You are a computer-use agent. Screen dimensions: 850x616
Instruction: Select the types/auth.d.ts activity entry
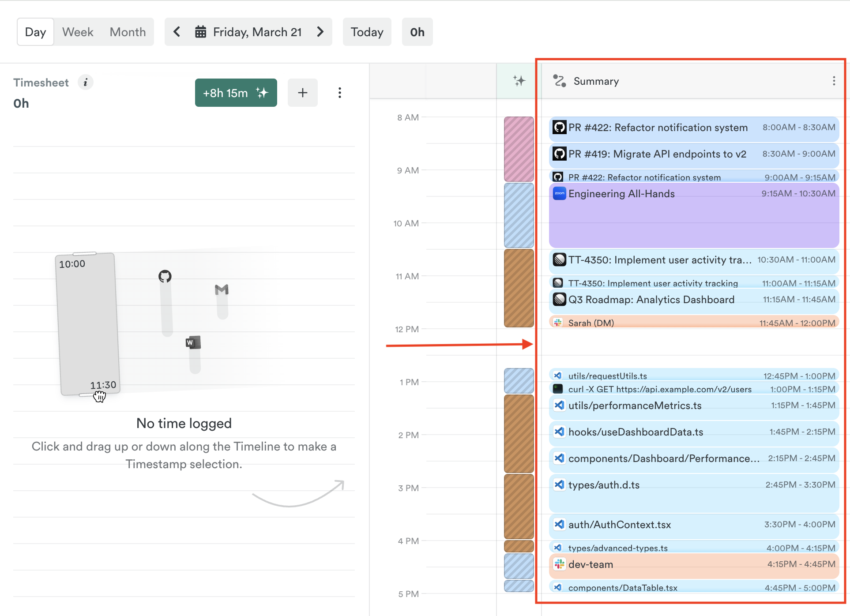tap(693, 493)
